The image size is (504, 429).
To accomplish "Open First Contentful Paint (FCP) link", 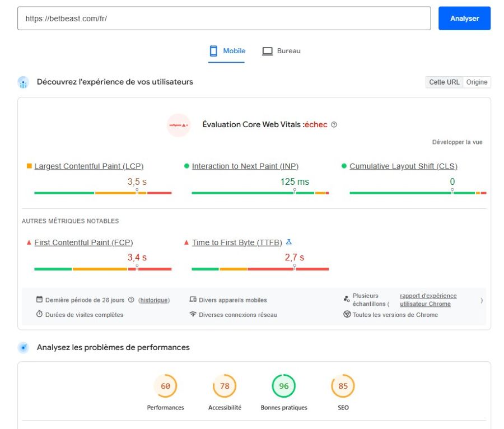I will [x=83, y=243].
